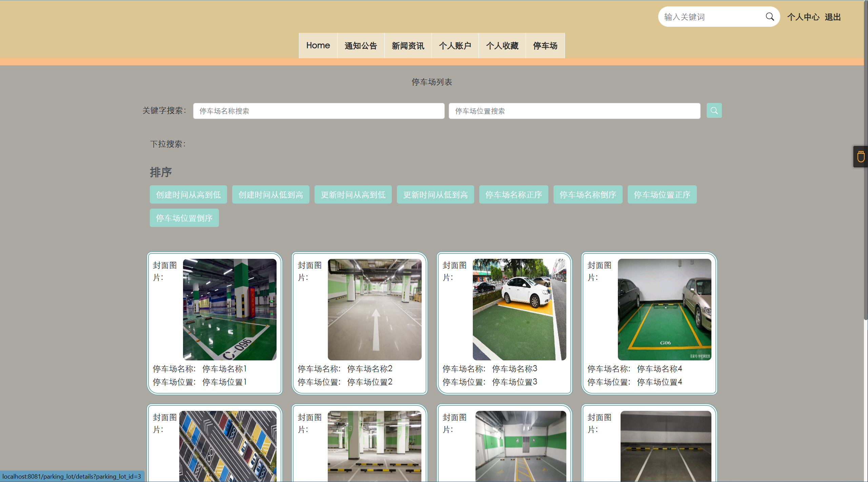Focus the 停车场名称搜索 input field
This screenshot has height=482, width=868.
[x=319, y=111]
